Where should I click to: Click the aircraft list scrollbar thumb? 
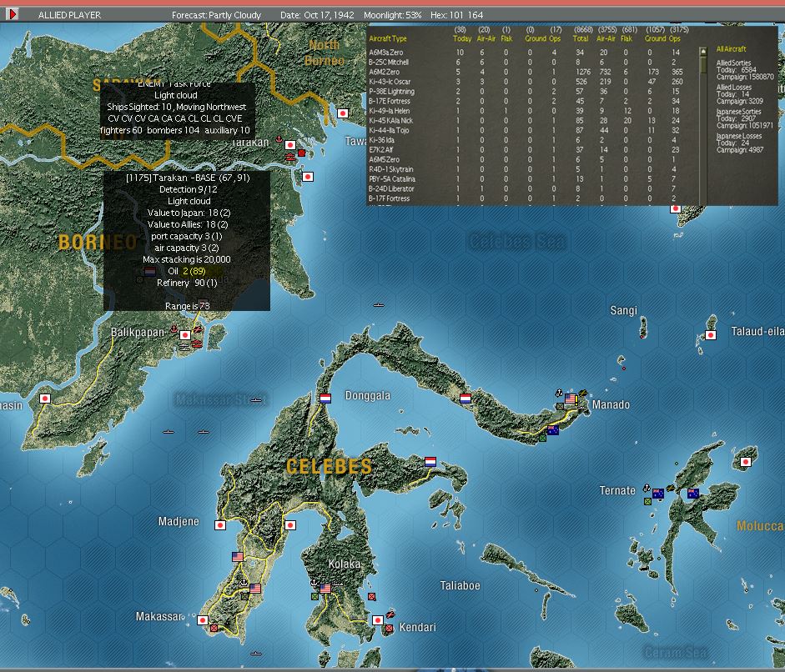coord(703,64)
